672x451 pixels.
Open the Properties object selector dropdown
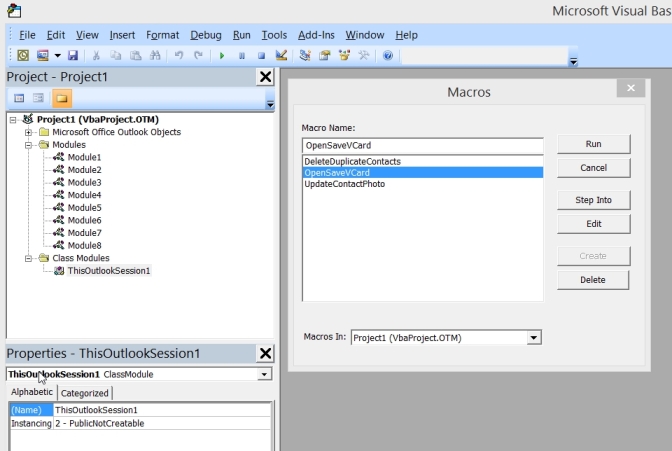click(264, 374)
